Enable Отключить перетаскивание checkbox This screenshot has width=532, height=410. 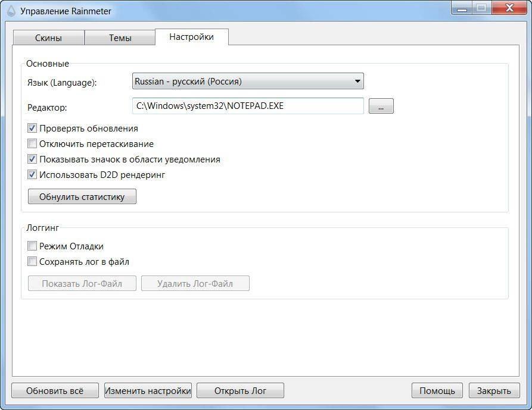tap(32, 143)
